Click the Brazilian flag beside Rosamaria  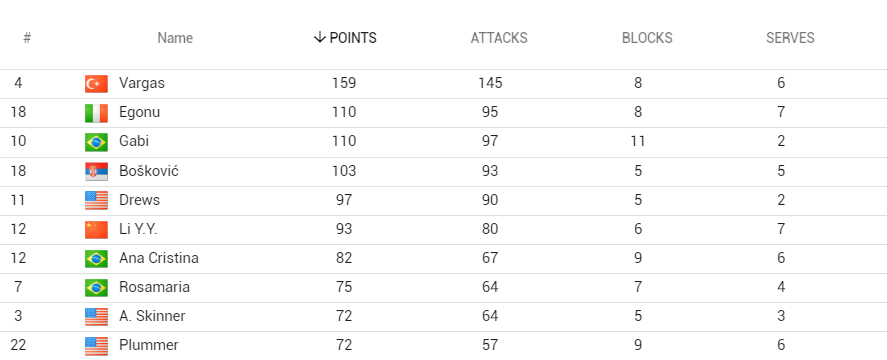[96, 288]
